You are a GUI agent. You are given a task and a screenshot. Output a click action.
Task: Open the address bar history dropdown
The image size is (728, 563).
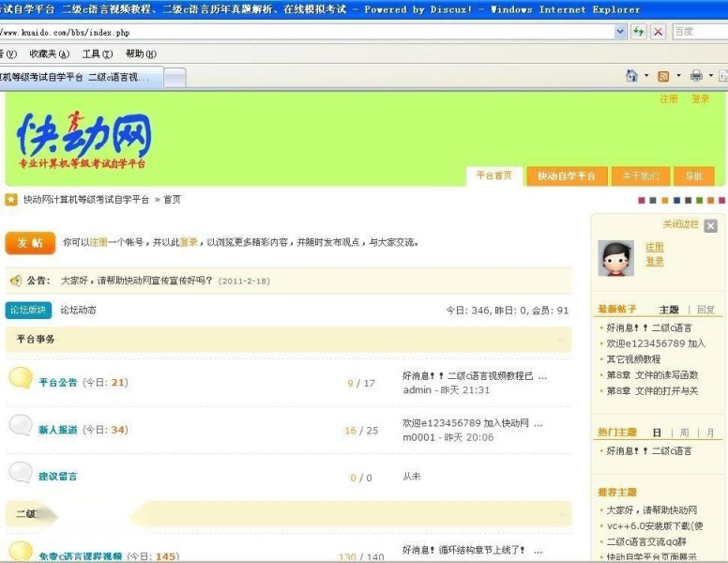pyautogui.click(x=620, y=32)
